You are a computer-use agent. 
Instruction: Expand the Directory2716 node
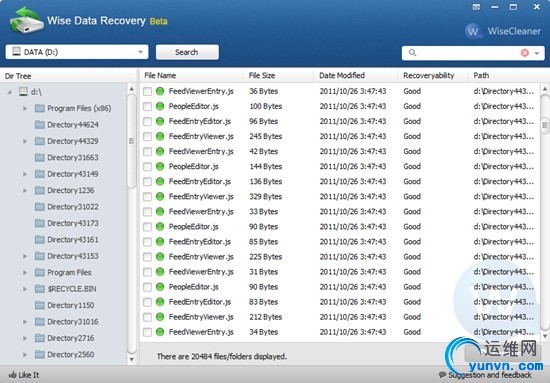[25, 338]
